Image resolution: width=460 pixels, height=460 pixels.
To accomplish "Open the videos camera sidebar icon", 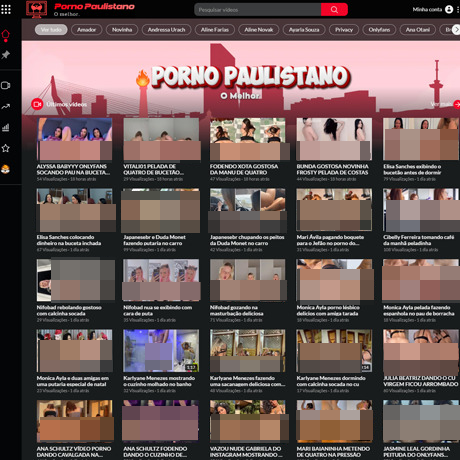I will click(x=6, y=85).
